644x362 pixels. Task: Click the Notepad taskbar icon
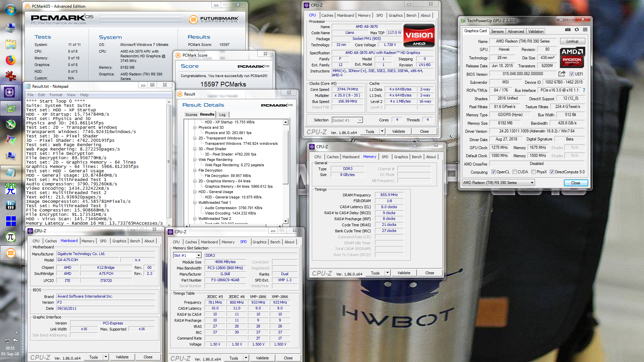(11, 173)
